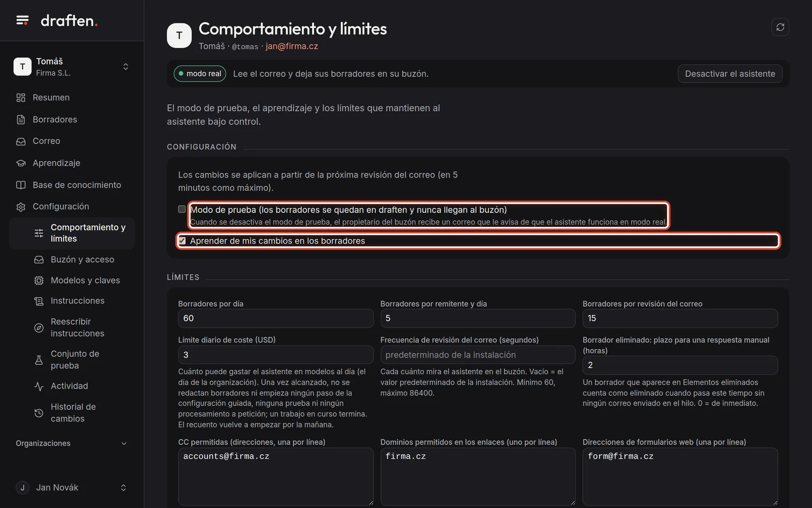
Task: Click the Direcciones de formularios web textarea
Action: pyautogui.click(x=680, y=477)
